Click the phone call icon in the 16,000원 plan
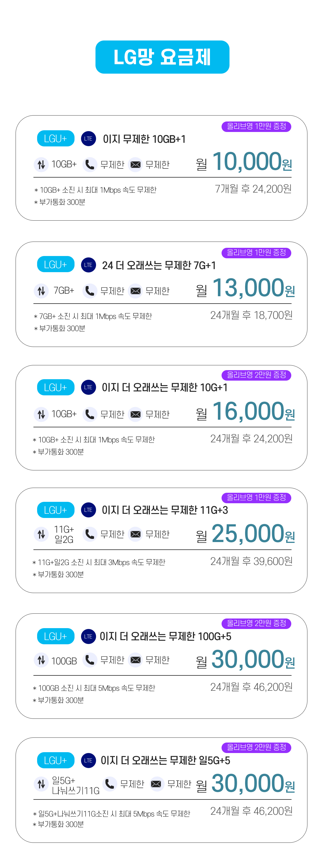 pyautogui.click(x=90, y=414)
